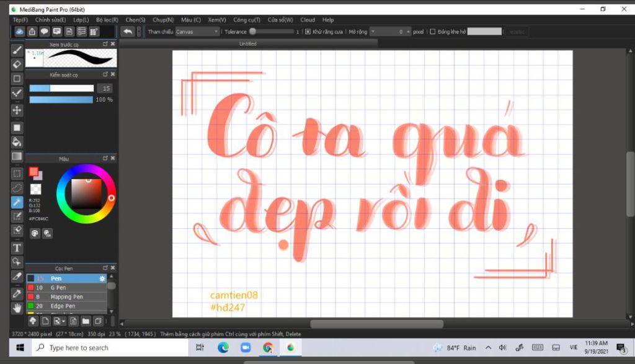
Task: Float the Cọ: Pen brush panel
Action: tap(105, 268)
